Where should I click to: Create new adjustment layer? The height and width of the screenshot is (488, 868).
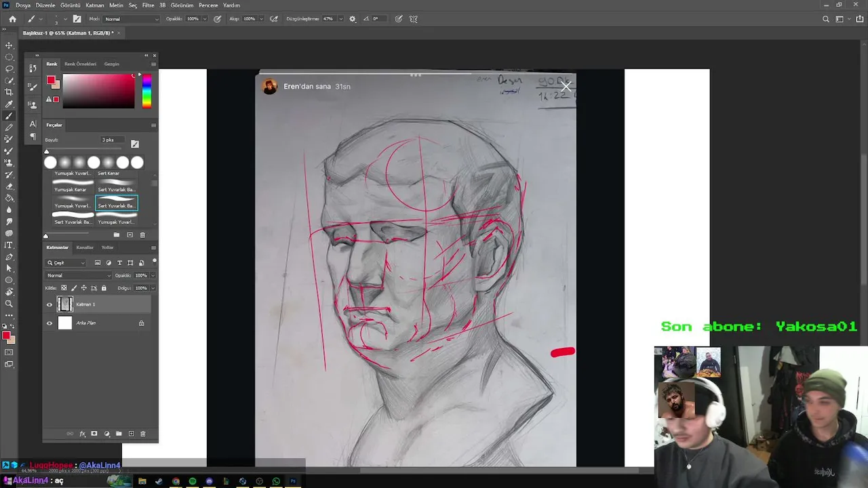[106, 434]
